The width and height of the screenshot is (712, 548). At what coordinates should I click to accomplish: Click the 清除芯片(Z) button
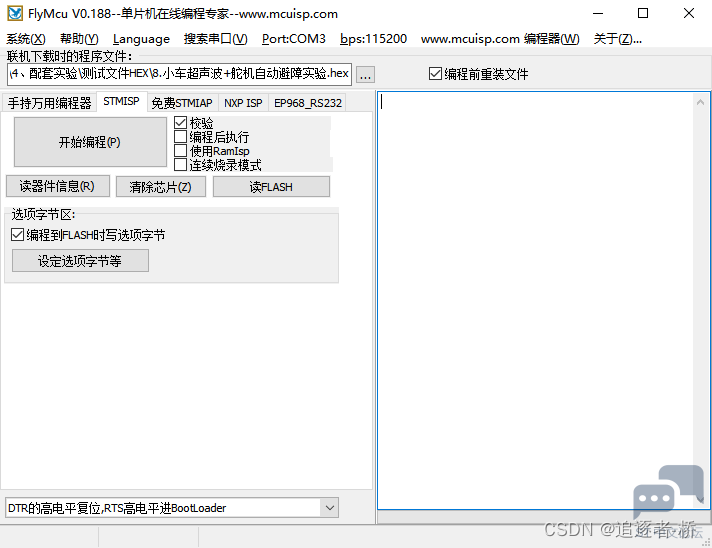pyautogui.click(x=161, y=187)
